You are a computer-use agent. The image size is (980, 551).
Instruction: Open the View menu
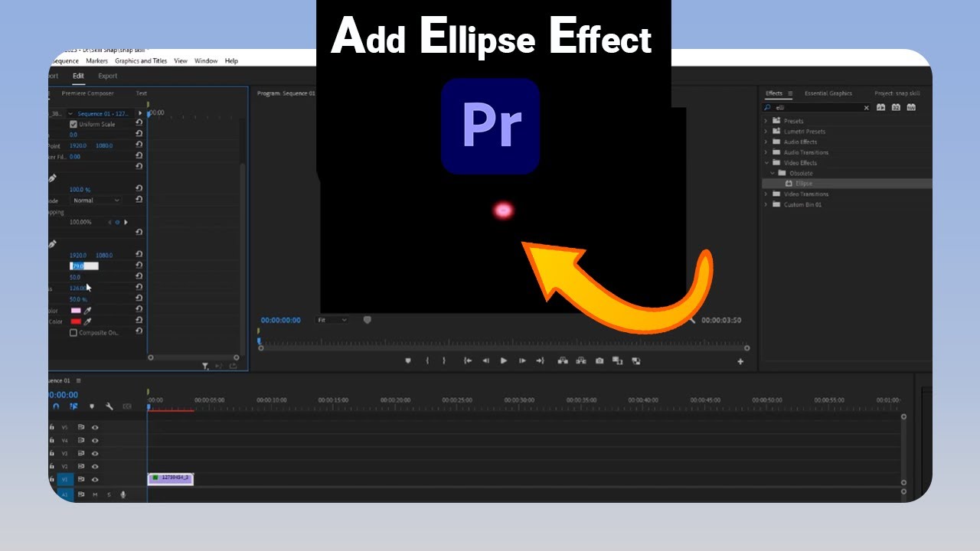[181, 61]
